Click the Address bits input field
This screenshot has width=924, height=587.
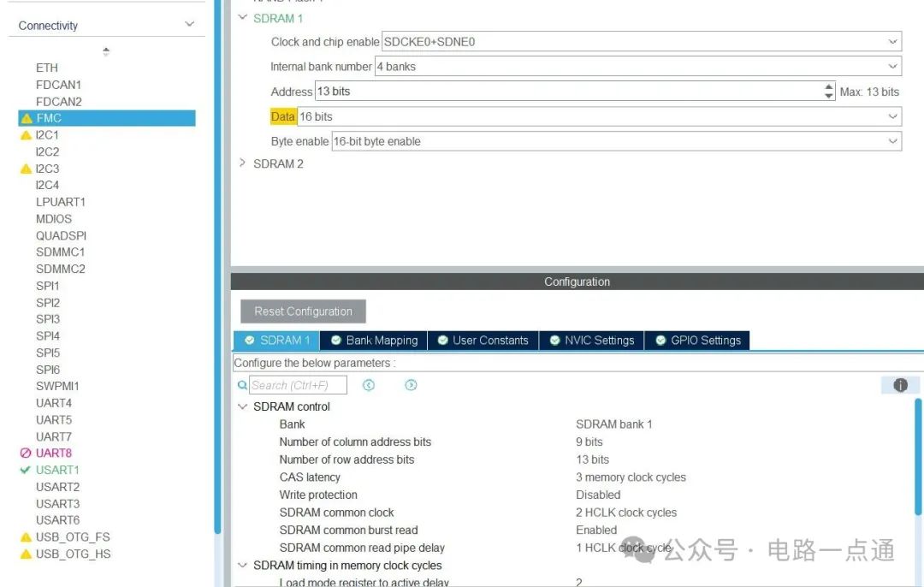(569, 92)
